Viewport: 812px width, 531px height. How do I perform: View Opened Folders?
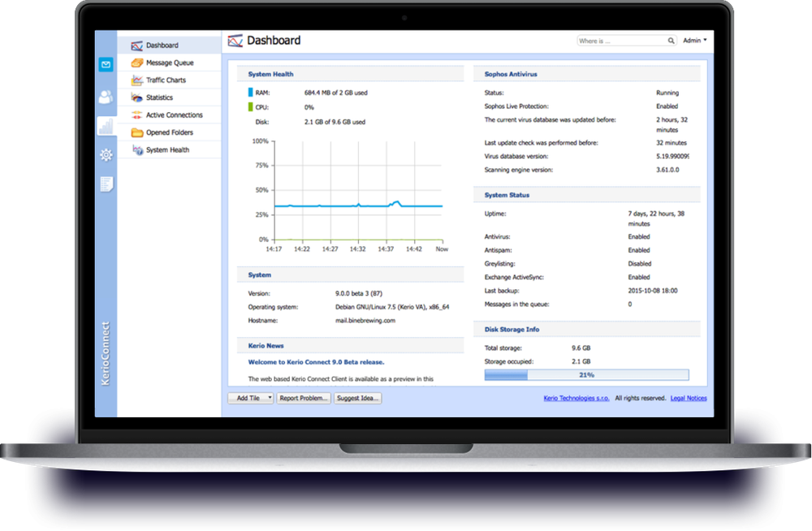click(170, 132)
